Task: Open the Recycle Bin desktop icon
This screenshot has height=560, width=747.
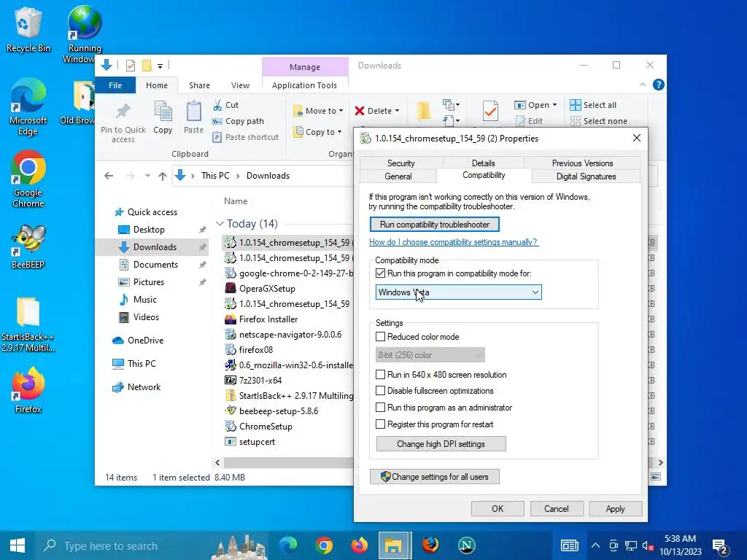Action: point(28,28)
